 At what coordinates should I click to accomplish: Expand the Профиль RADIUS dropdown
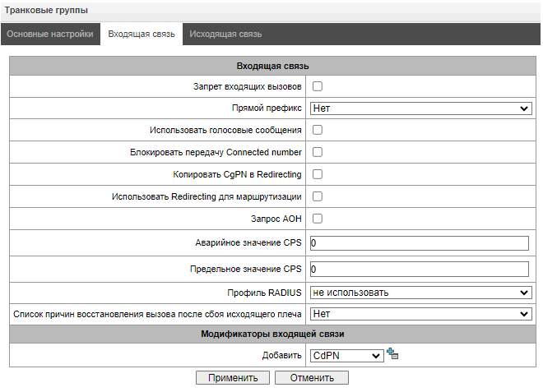tap(420, 293)
